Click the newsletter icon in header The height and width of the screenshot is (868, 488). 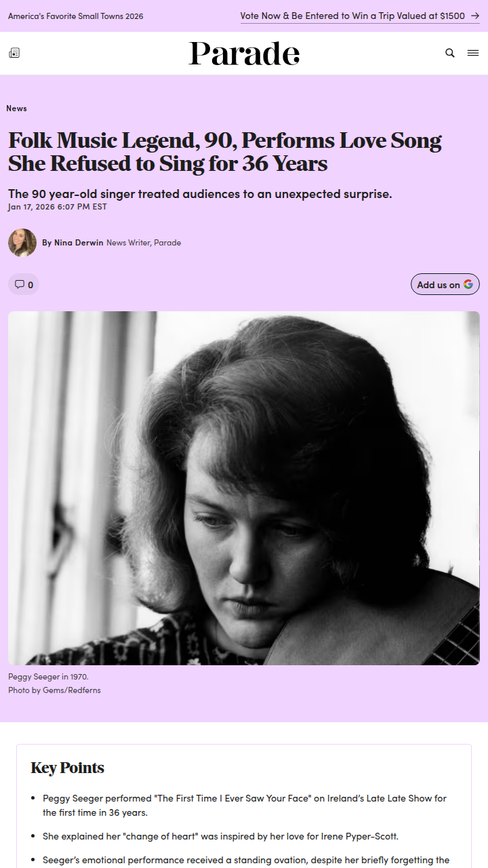point(14,53)
